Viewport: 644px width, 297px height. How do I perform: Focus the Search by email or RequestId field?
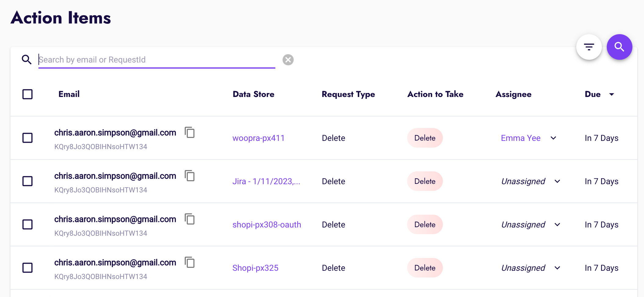pyautogui.click(x=157, y=60)
